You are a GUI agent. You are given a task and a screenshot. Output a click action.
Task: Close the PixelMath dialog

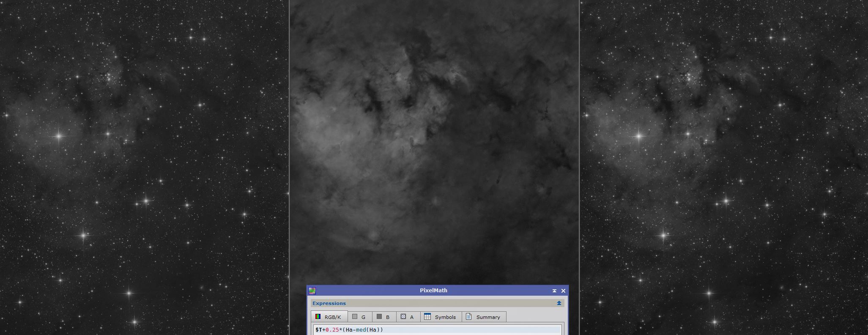click(563, 291)
